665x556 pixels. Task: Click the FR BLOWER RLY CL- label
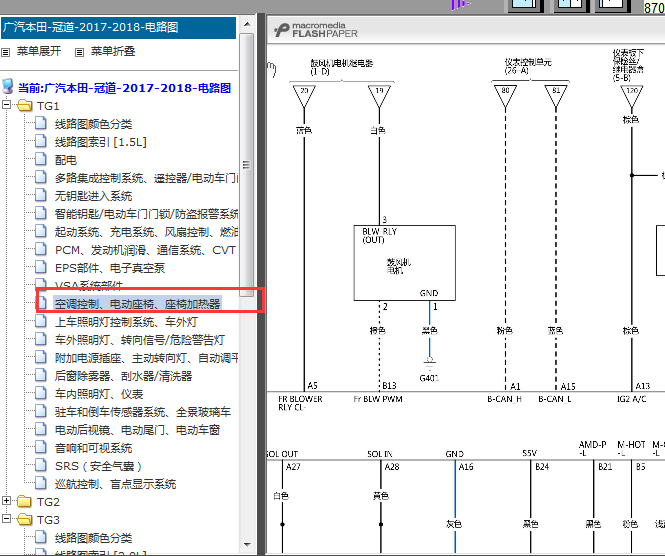click(300, 403)
